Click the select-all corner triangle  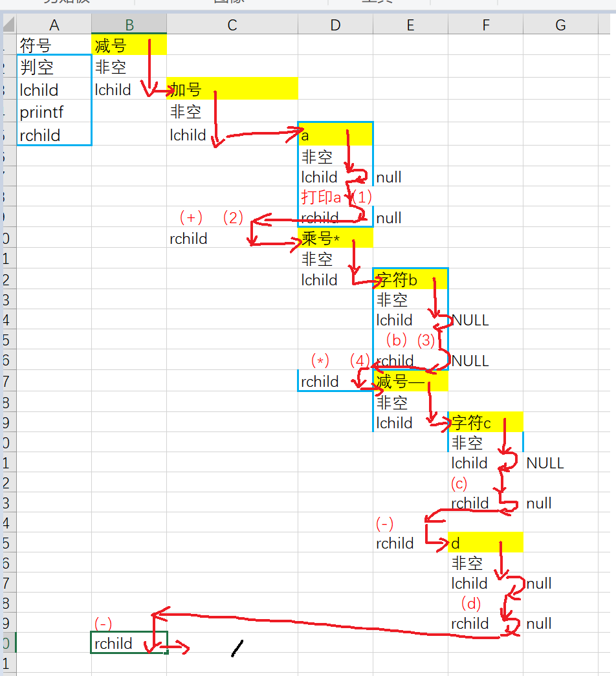click(9, 25)
